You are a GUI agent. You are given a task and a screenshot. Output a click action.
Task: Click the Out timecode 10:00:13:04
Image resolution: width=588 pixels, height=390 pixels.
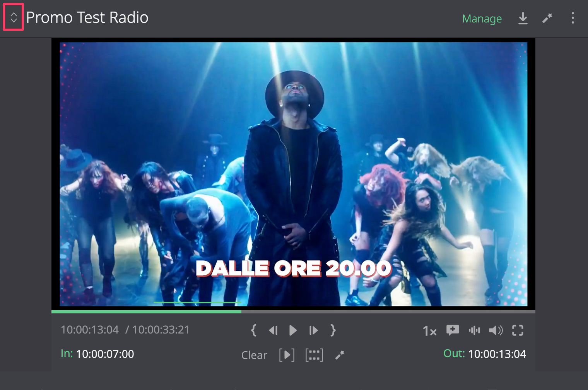point(497,354)
